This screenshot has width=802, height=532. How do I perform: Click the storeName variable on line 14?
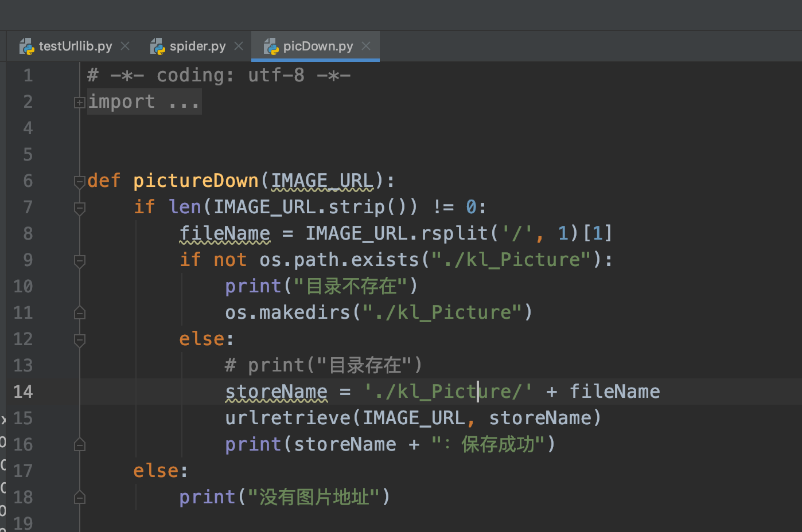pyautogui.click(x=276, y=392)
